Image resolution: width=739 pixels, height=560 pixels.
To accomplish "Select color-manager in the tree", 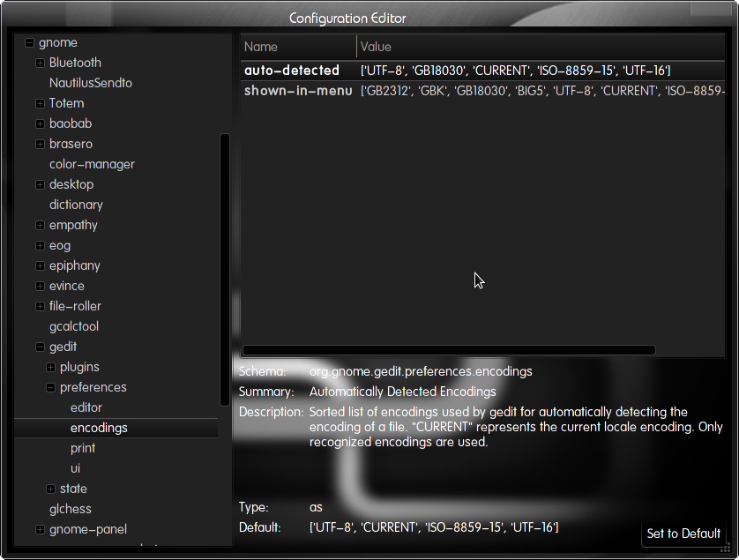I will pyautogui.click(x=92, y=164).
